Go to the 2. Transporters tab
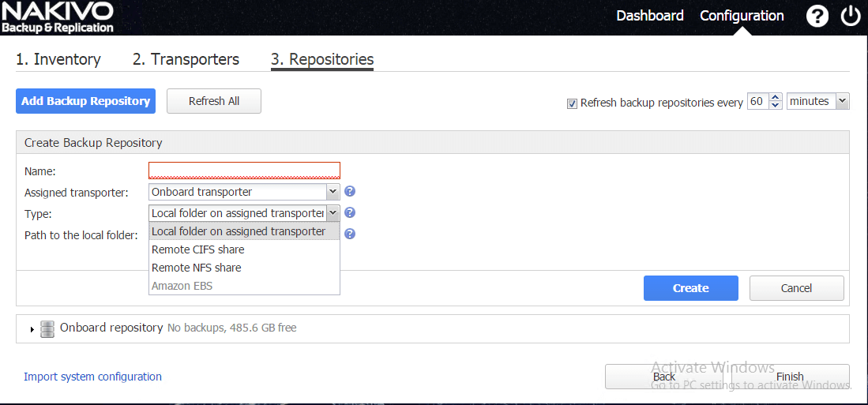Image resolution: width=868 pixels, height=405 pixels. coord(186,60)
